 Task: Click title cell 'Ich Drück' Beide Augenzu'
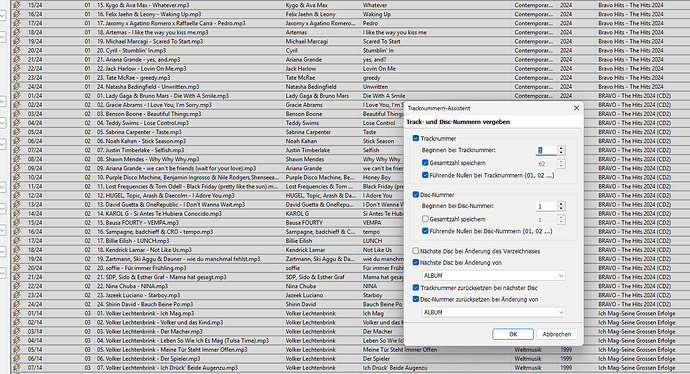395,368
